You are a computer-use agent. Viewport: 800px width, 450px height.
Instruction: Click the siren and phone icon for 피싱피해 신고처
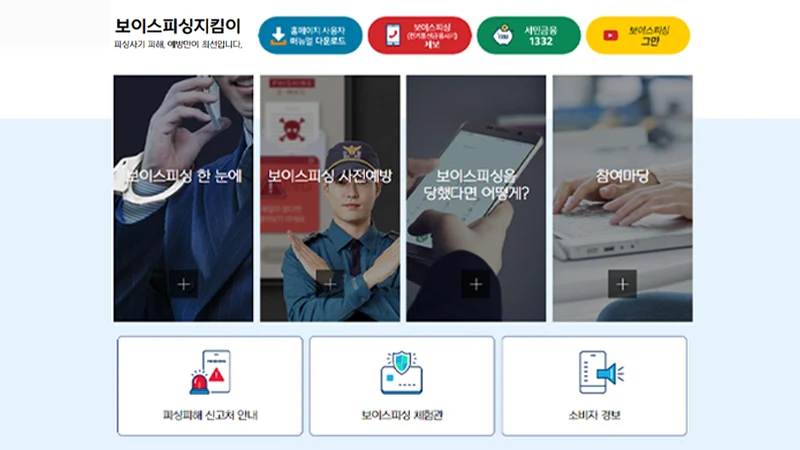(210, 372)
